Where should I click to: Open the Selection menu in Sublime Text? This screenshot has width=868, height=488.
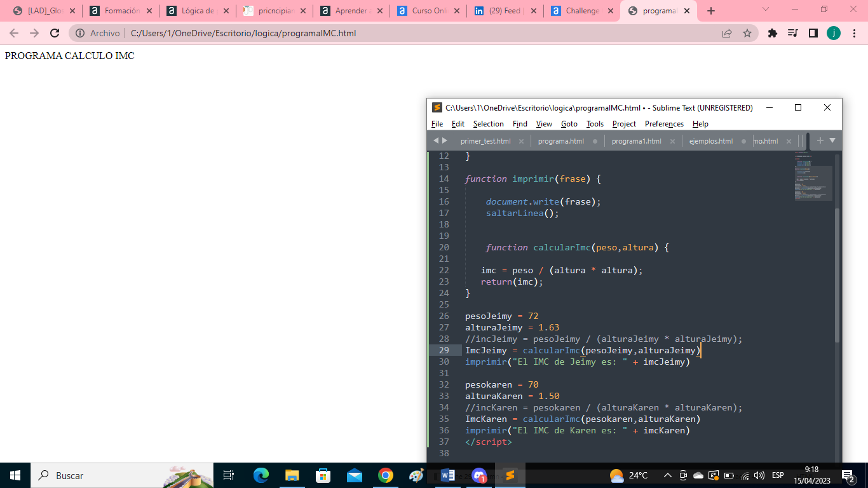489,124
